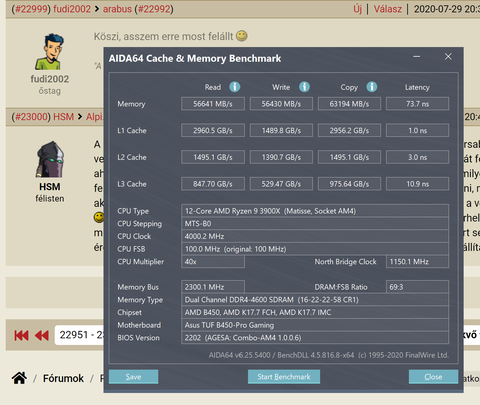Go back with the red rewind arrows icon
Screen dimensions: 480x405
42,335
